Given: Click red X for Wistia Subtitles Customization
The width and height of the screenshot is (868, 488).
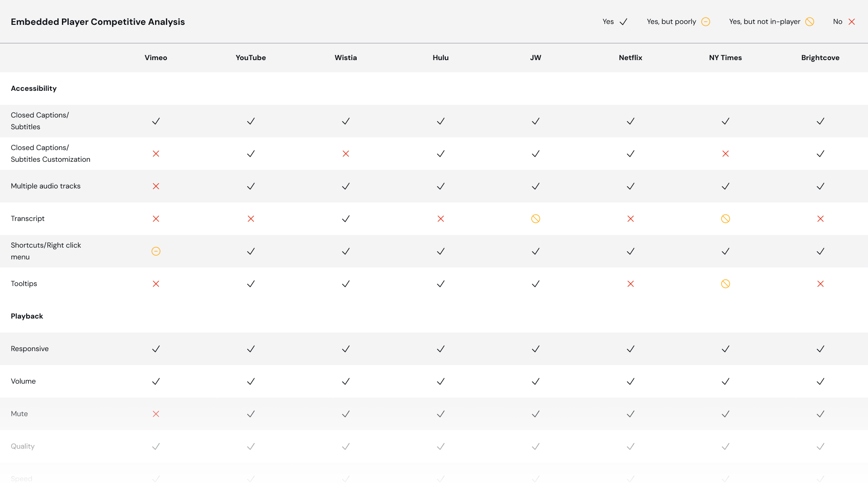Looking at the screenshot, I should [x=346, y=154].
